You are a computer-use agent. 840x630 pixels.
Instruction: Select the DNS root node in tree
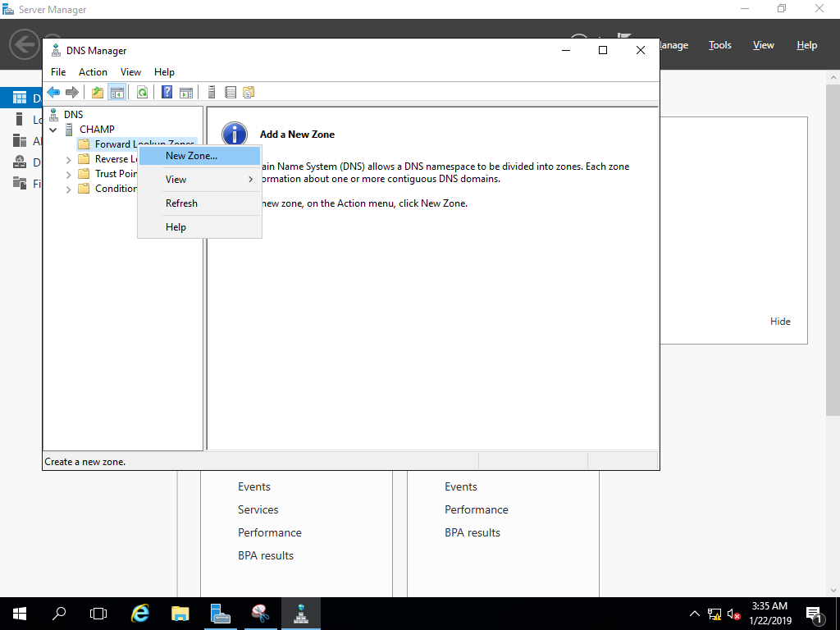pos(73,114)
